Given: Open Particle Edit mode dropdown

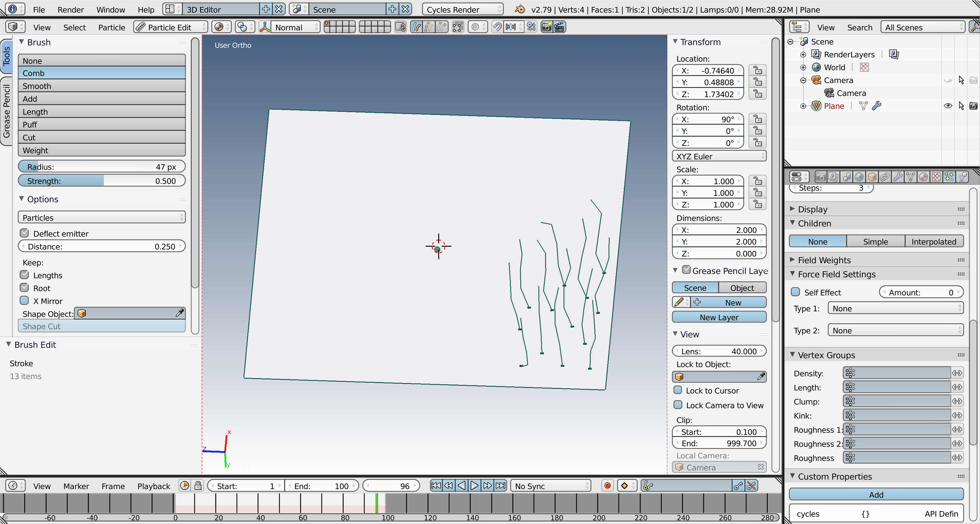Looking at the screenshot, I should tap(171, 27).
